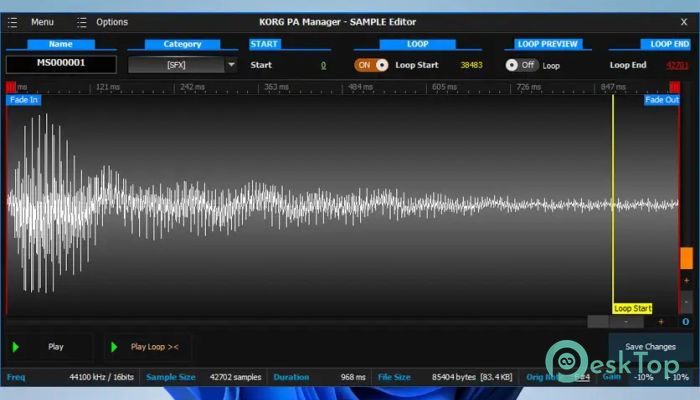This screenshot has height=400, width=700.
Task: Click the LOOP END header tab
Action: tap(666, 44)
